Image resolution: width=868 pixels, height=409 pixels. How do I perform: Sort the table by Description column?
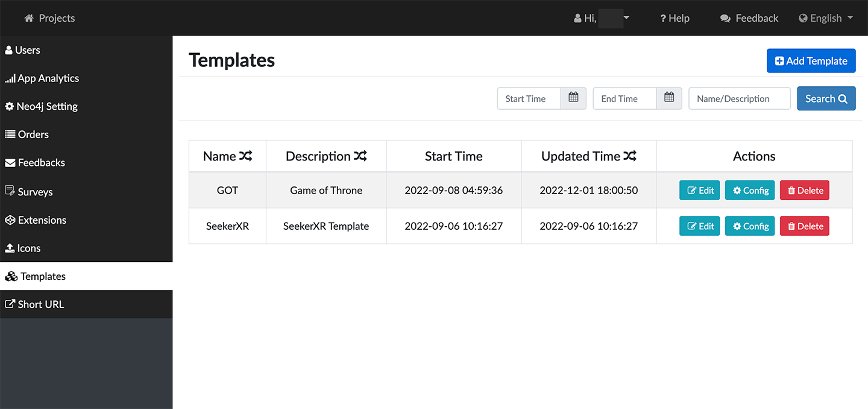[x=361, y=156]
